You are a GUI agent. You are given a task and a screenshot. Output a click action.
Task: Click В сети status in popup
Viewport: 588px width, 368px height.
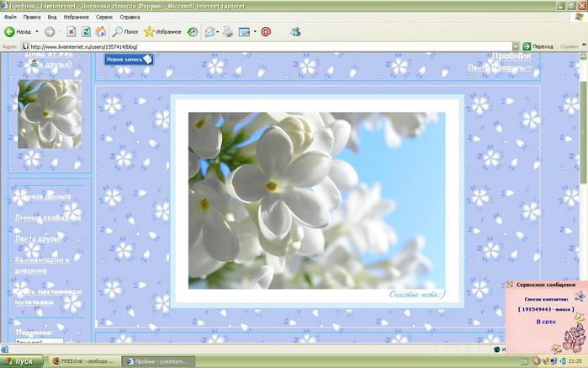pos(546,322)
